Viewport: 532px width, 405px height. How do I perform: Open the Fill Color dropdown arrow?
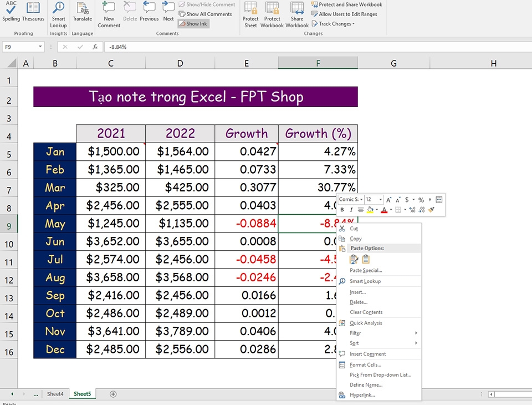[x=377, y=210]
